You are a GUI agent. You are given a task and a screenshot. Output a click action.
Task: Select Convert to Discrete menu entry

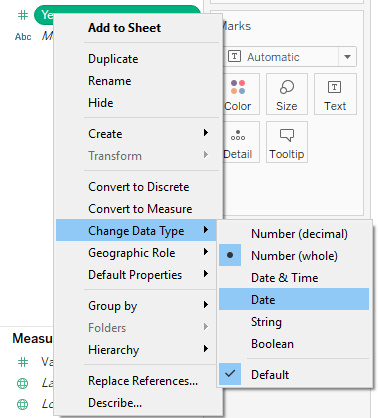[x=136, y=187]
